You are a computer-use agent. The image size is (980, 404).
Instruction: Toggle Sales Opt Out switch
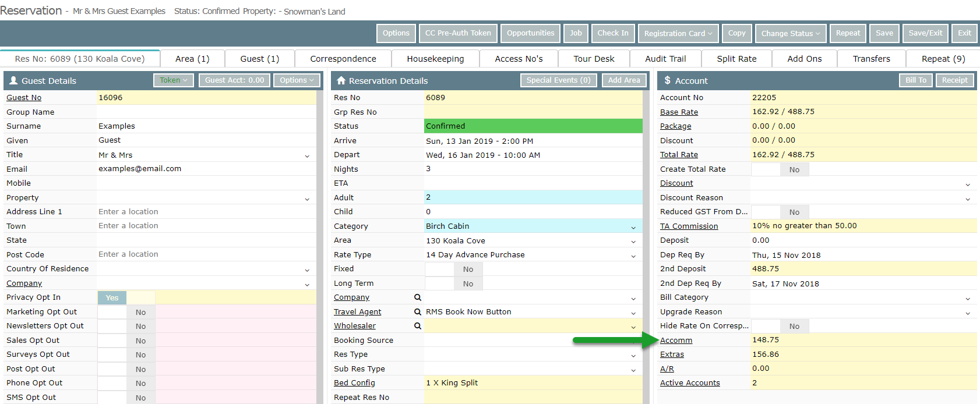coord(126,341)
